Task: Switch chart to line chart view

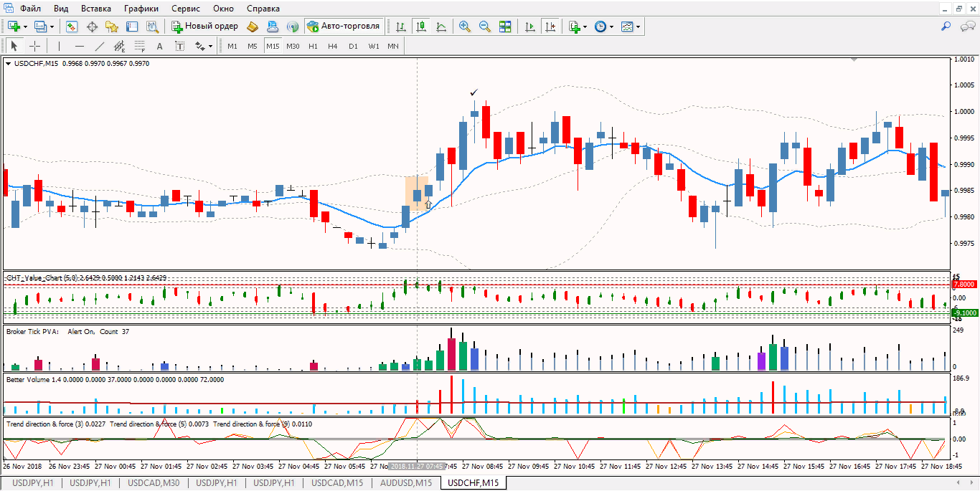Action: [x=441, y=27]
